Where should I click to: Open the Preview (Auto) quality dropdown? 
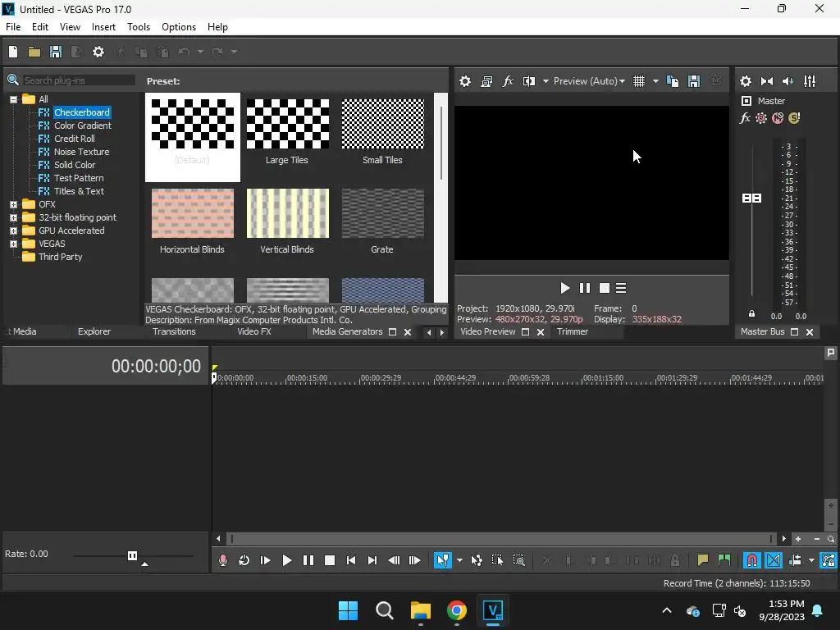pyautogui.click(x=589, y=81)
